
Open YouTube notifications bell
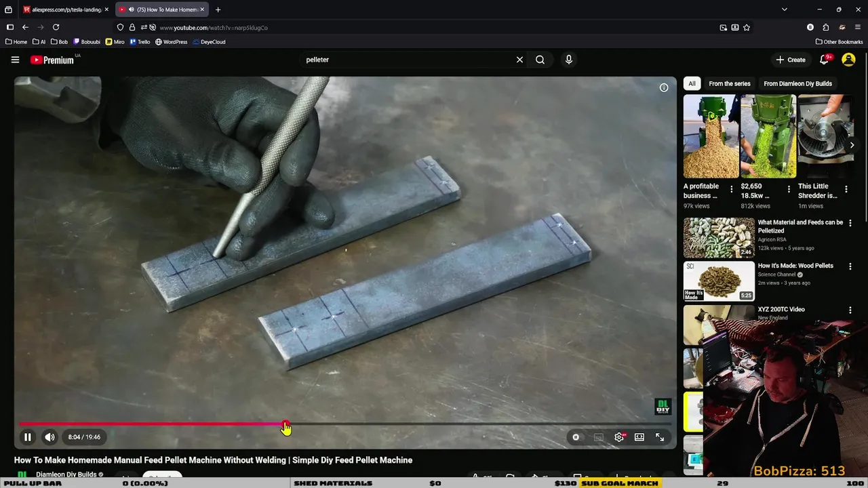coord(825,60)
